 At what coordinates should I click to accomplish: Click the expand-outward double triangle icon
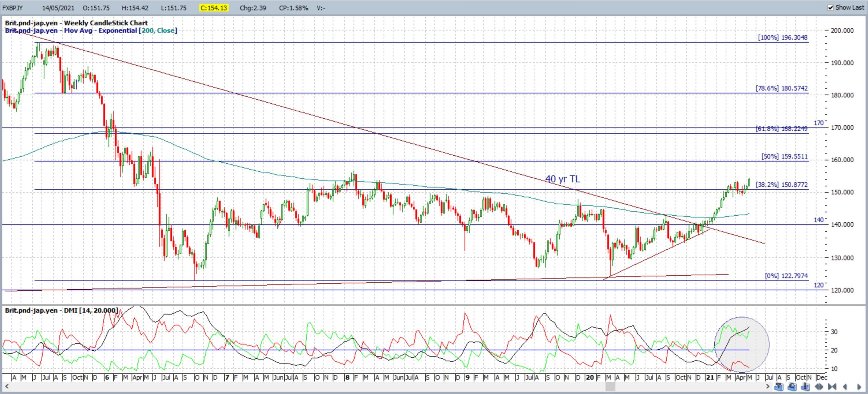819,386
